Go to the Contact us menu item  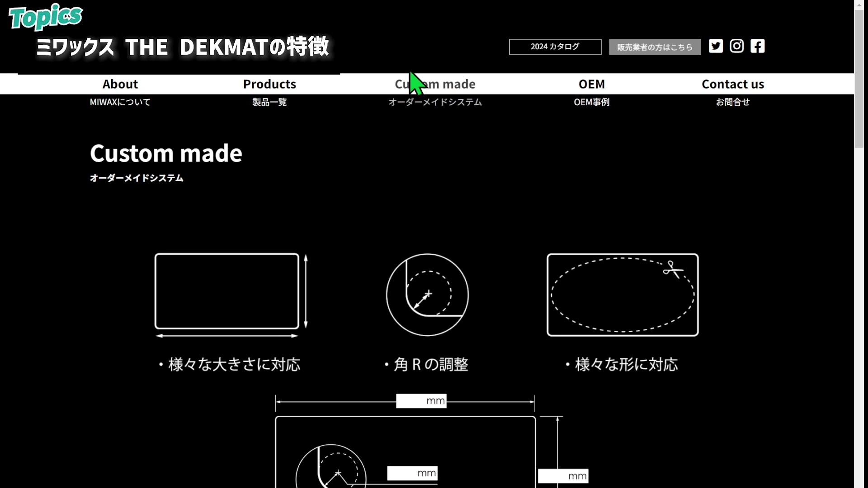click(x=733, y=84)
